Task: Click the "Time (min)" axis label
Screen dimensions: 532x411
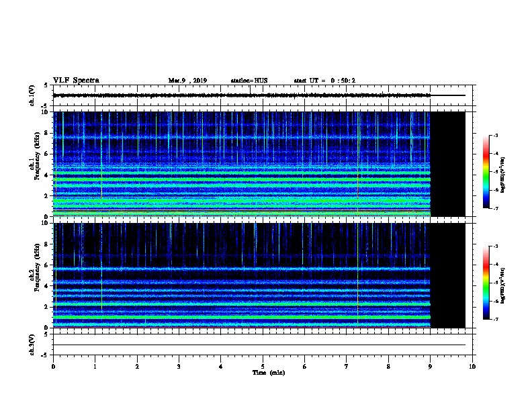Action: [x=269, y=373]
